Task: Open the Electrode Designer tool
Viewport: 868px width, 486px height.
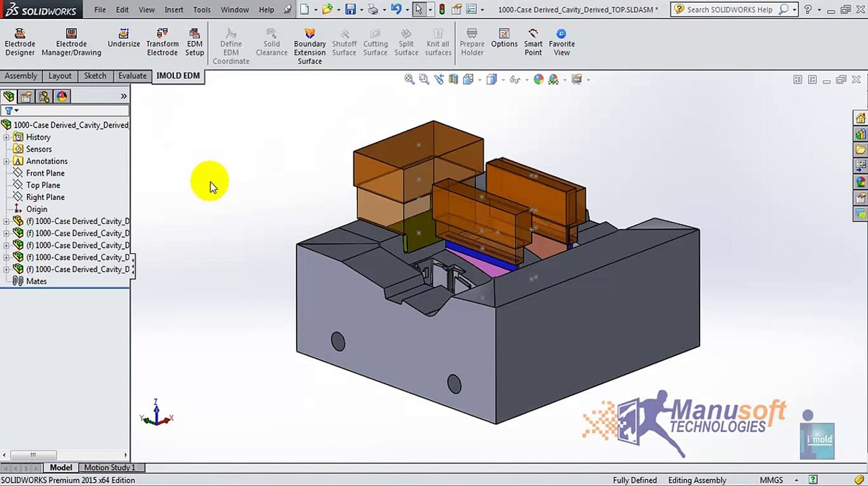Action: pos(20,43)
